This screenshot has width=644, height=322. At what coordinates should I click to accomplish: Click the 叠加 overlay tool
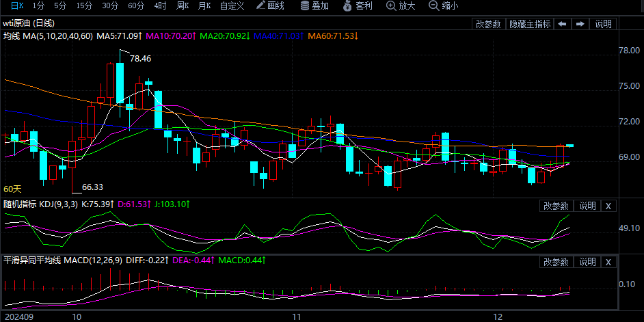click(314, 6)
